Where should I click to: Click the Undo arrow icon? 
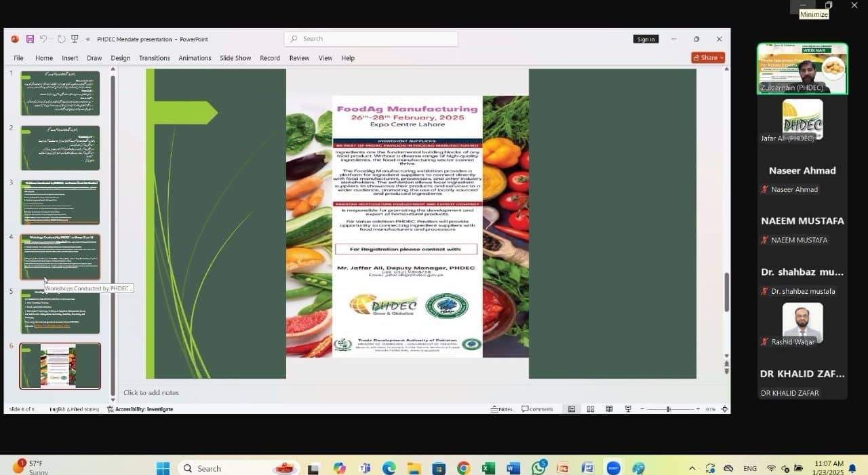point(43,39)
